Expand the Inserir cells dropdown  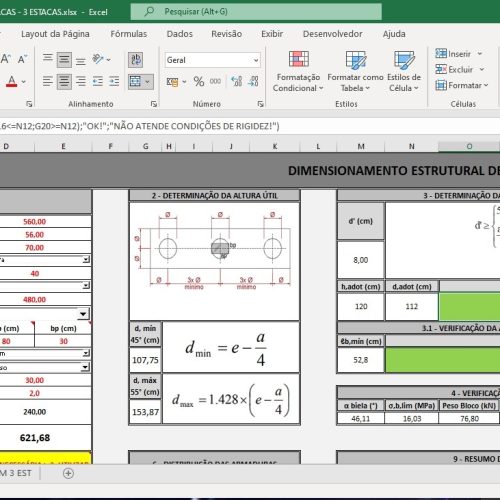[480, 53]
